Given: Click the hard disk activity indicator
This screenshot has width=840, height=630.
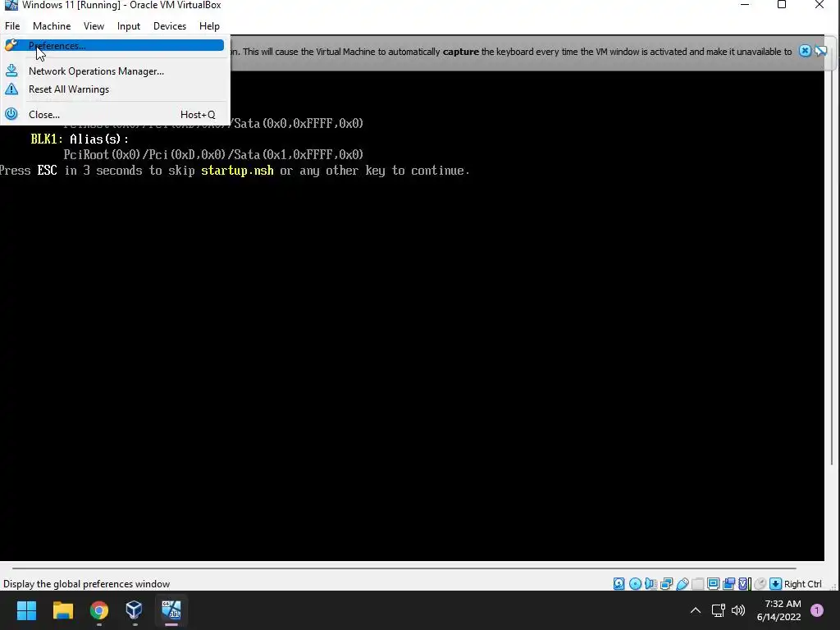Looking at the screenshot, I should tap(619, 584).
